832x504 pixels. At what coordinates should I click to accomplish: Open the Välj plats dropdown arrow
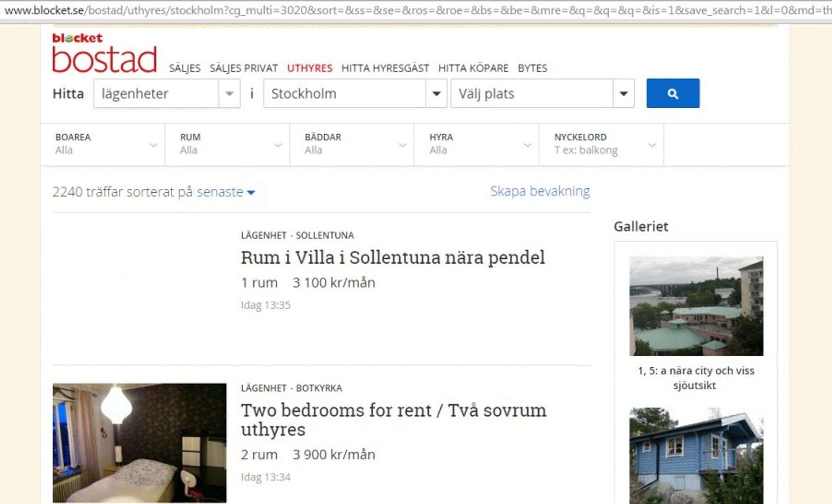[x=624, y=94]
